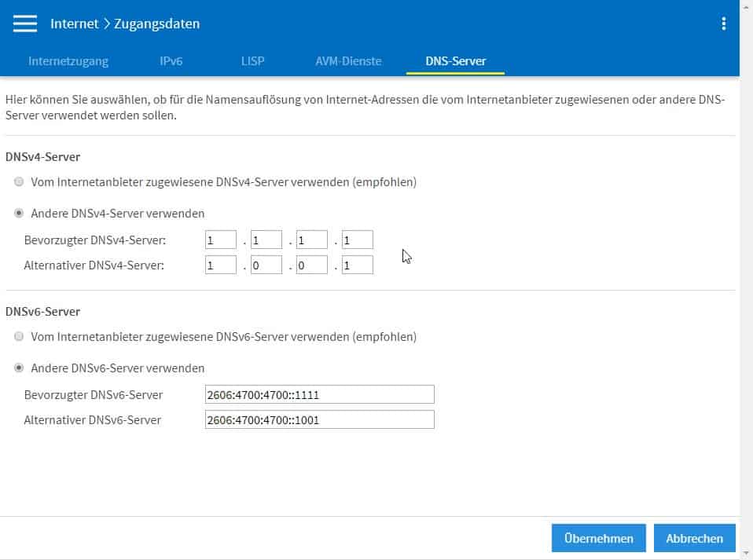Open the IPv6 tab
This screenshot has width=753, height=560.
pyautogui.click(x=171, y=60)
